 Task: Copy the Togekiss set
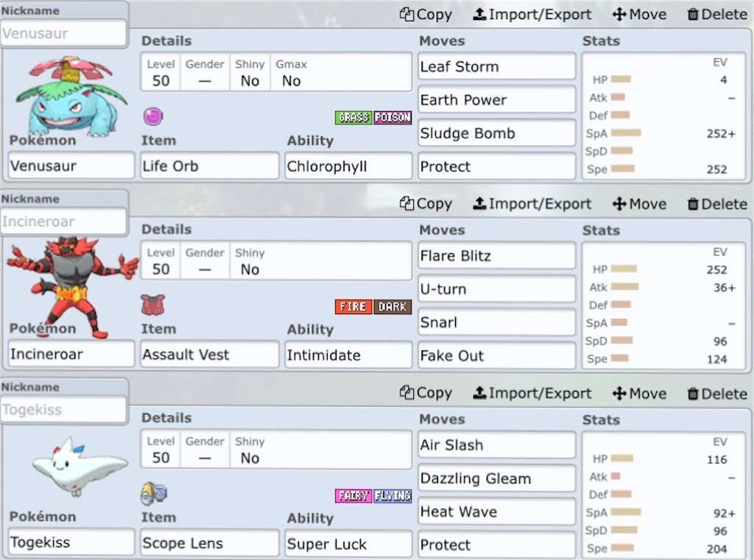pos(426,393)
